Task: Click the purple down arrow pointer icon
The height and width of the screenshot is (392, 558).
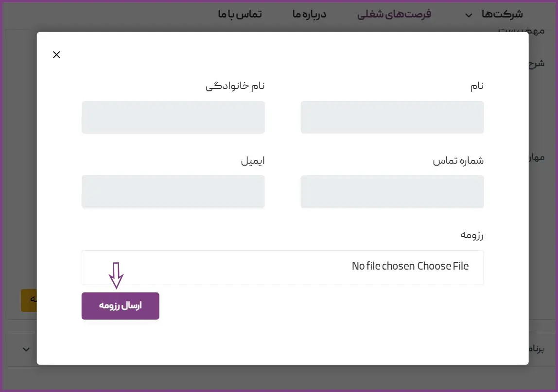Action: pos(116,275)
